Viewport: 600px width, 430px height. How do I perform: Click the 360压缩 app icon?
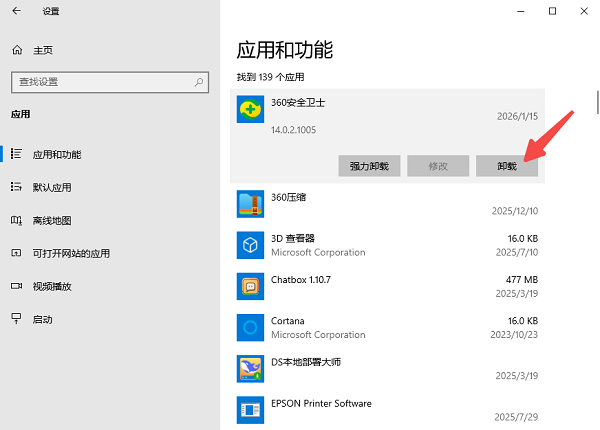pyautogui.click(x=250, y=204)
